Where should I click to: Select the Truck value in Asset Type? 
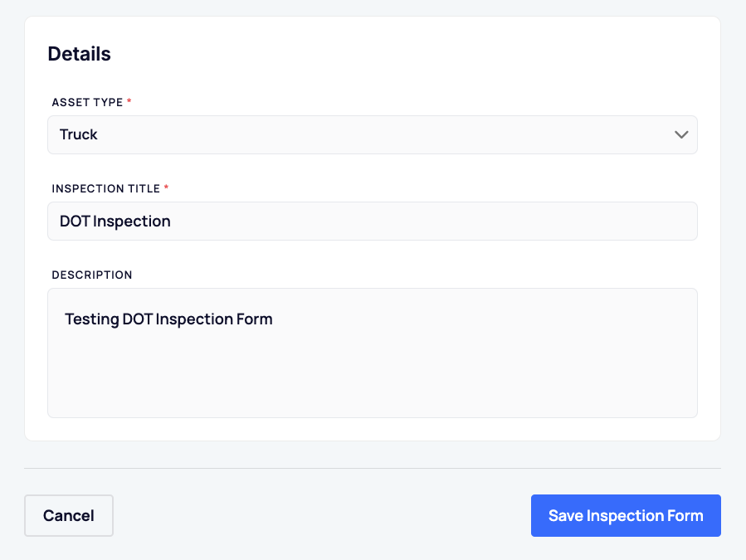[x=79, y=134]
